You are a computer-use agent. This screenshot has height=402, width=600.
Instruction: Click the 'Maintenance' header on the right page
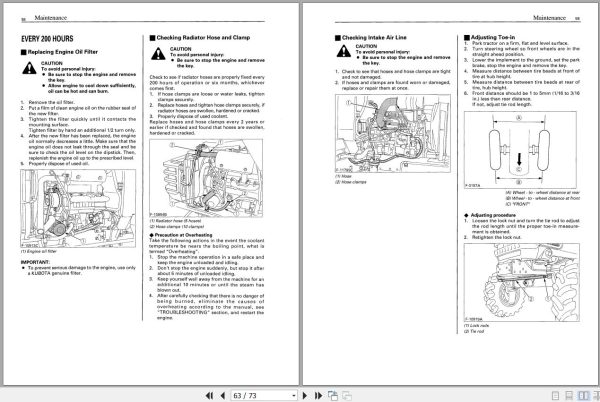(x=549, y=18)
